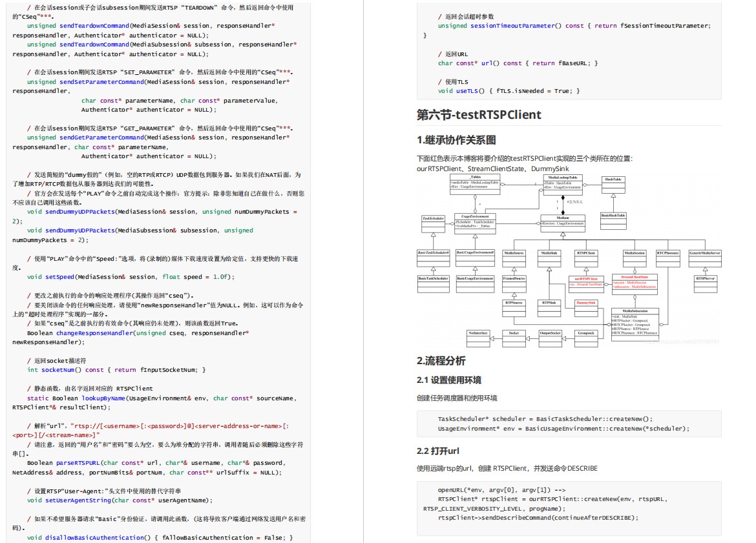This screenshot has height=543, width=756.
Task: Click comment about setting RTSP "User-Agent:" header
Action: (103, 491)
